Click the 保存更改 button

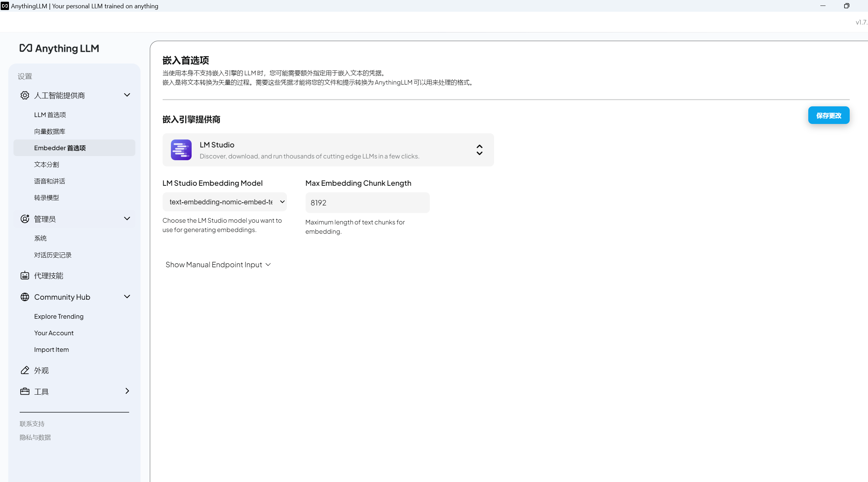pyautogui.click(x=829, y=115)
